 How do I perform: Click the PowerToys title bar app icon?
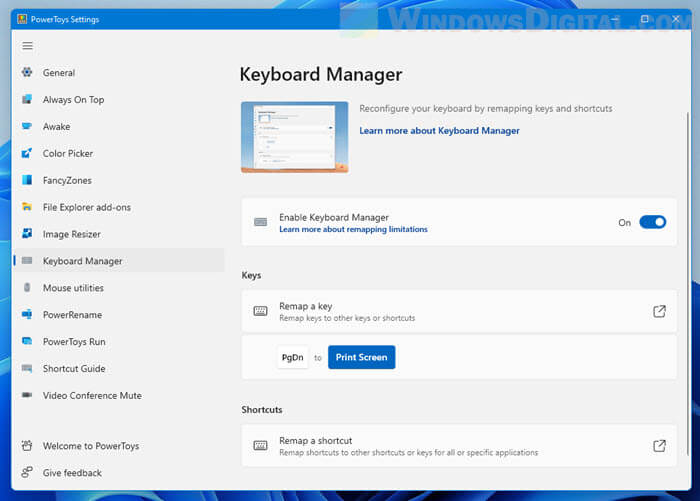(22, 19)
